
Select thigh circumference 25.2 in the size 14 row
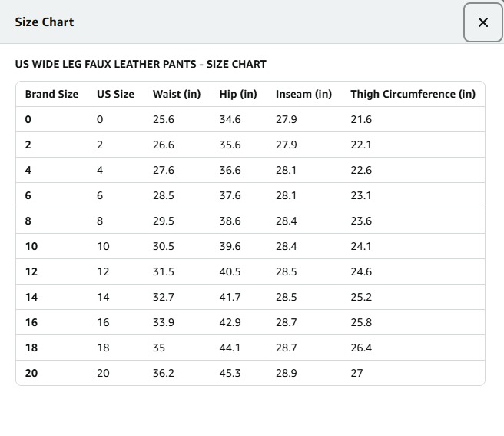(361, 297)
